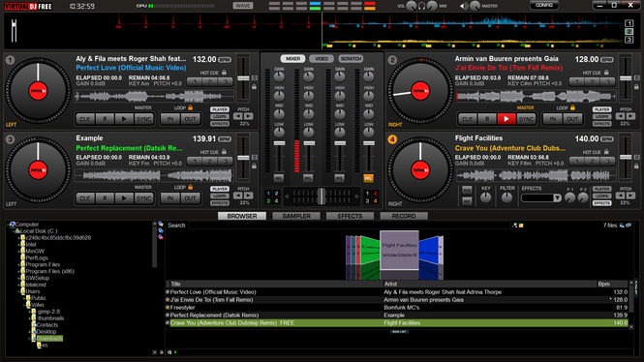
Task: Click the CUE button on deck 1
Action: [x=85, y=119]
